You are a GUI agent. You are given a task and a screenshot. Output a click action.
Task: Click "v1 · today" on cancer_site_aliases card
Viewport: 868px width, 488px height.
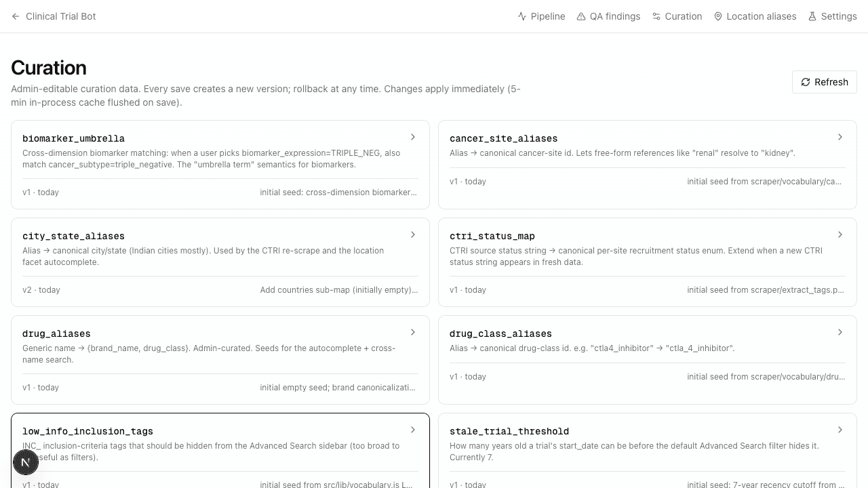pos(468,182)
